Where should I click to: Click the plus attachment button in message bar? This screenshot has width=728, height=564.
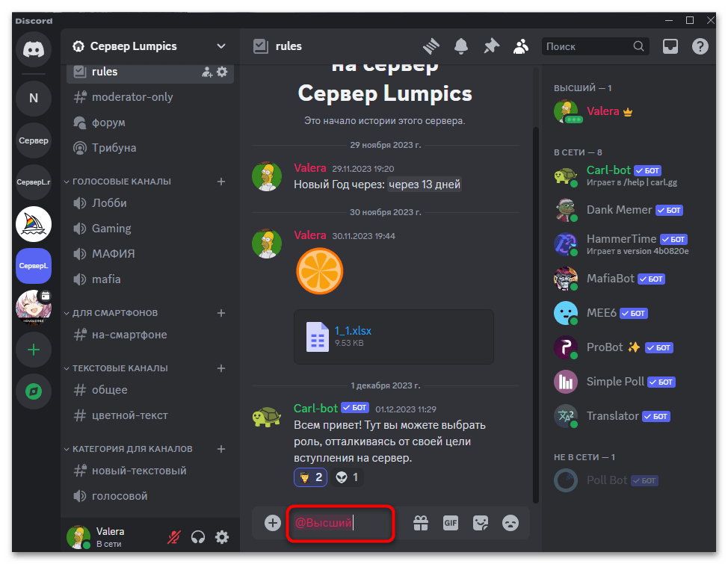[x=273, y=523]
